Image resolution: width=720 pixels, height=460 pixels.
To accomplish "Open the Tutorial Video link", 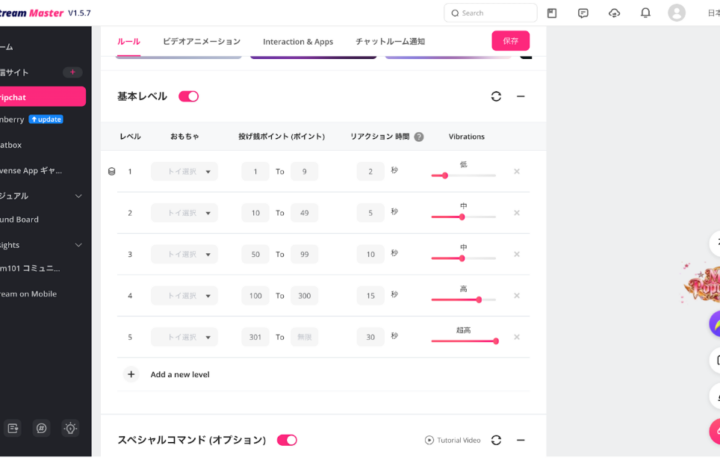I will (x=452, y=440).
